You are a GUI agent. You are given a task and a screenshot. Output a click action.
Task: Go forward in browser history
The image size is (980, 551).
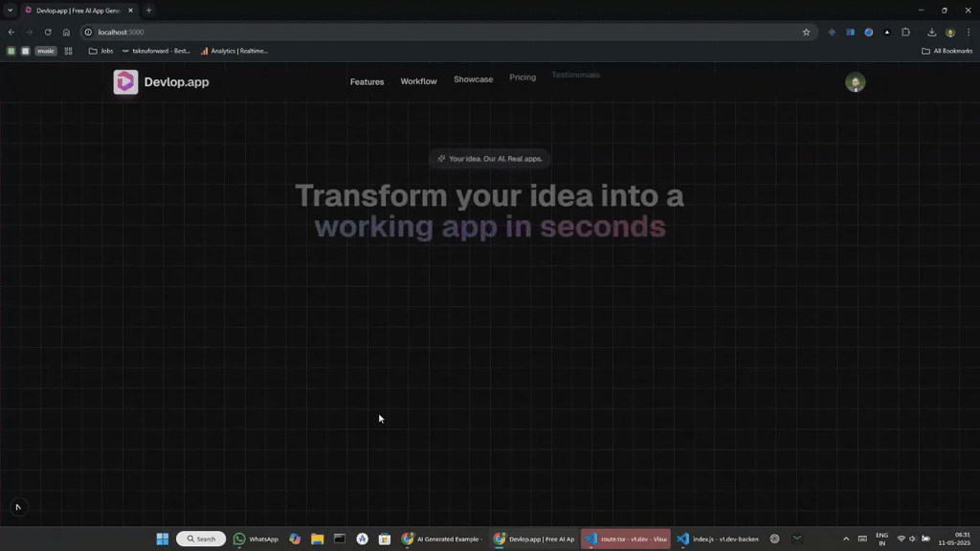[x=30, y=33]
